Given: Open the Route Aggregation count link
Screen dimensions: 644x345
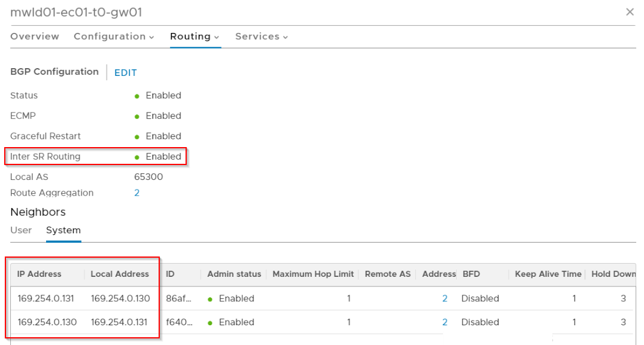Looking at the screenshot, I should point(137,193).
